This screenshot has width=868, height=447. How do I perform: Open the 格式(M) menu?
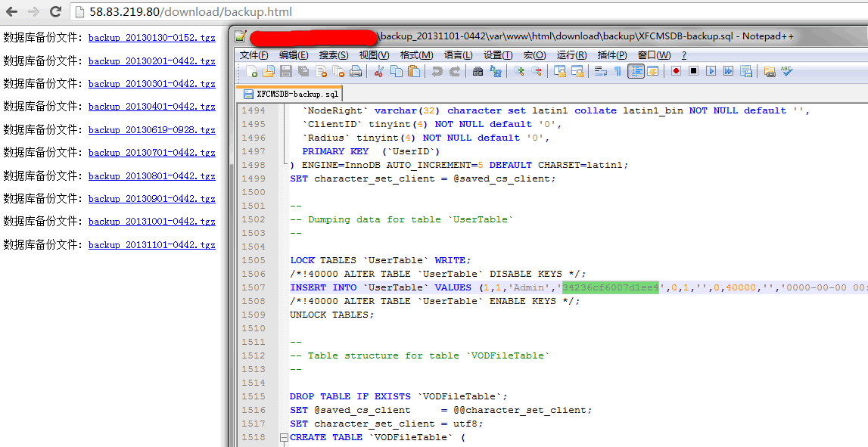click(416, 54)
